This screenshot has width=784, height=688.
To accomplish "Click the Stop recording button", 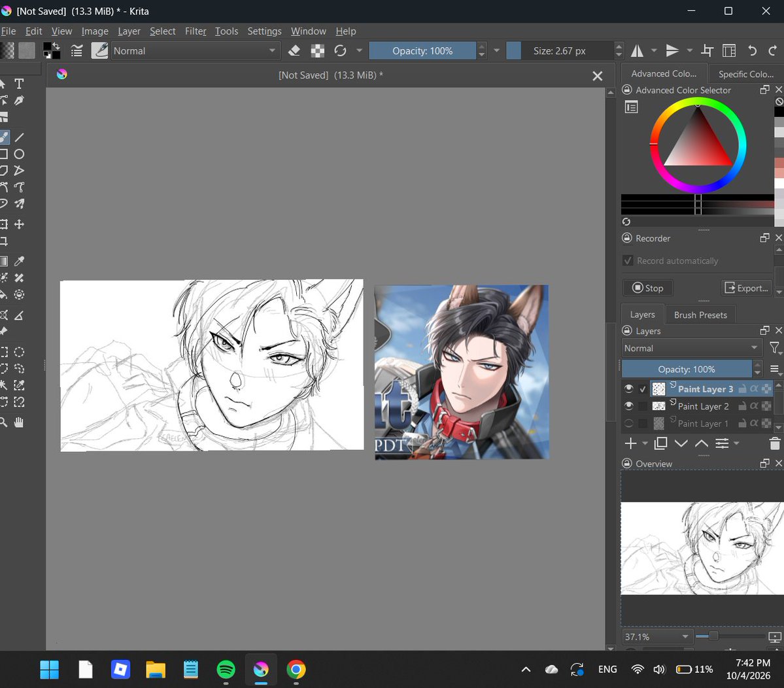I will pos(647,288).
